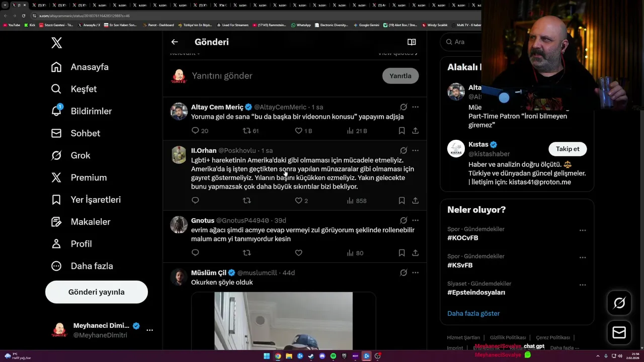Open more options on Altay Cem Meriç's comment
This screenshot has width=644, height=362.
tap(415, 107)
